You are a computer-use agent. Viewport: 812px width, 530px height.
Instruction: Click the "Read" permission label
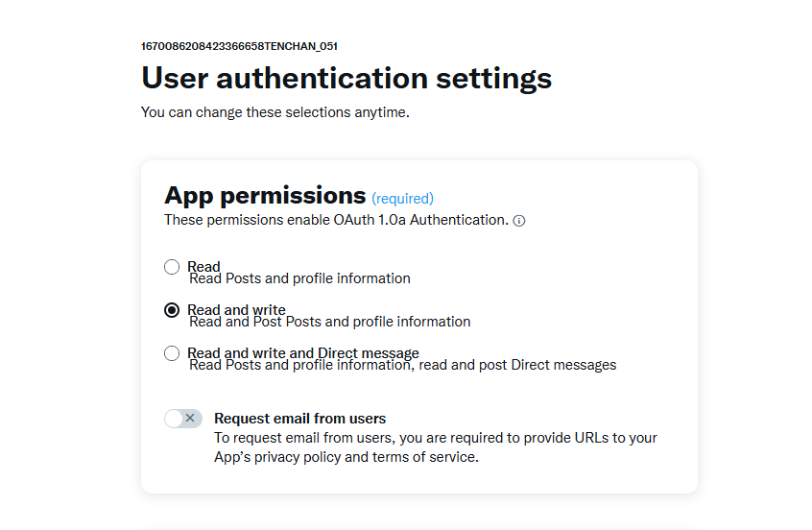[203, 266]
